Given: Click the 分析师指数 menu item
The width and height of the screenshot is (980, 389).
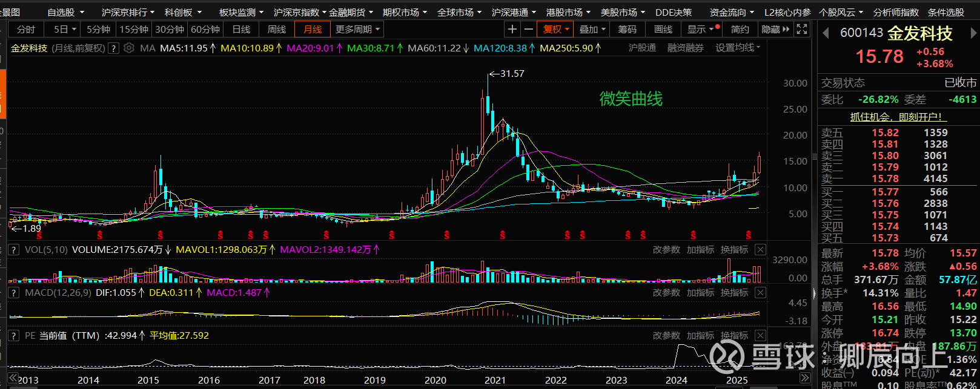Looking at the screenshot, I should tap(896, 12).
